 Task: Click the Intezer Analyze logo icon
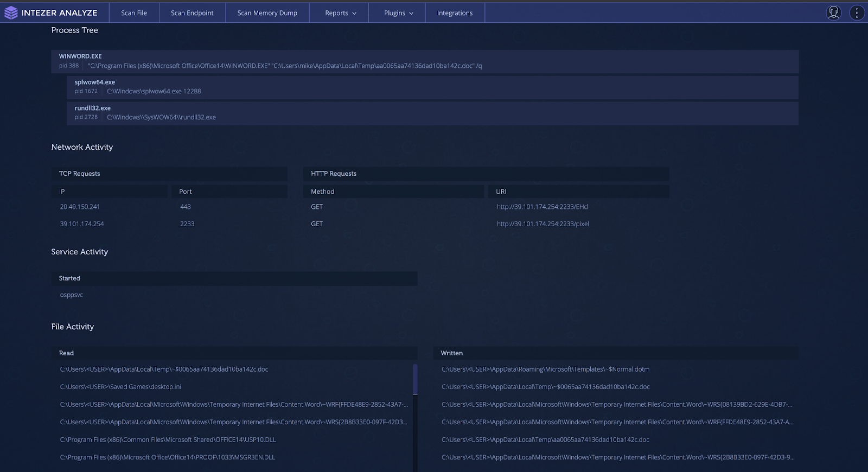point(11,13)
